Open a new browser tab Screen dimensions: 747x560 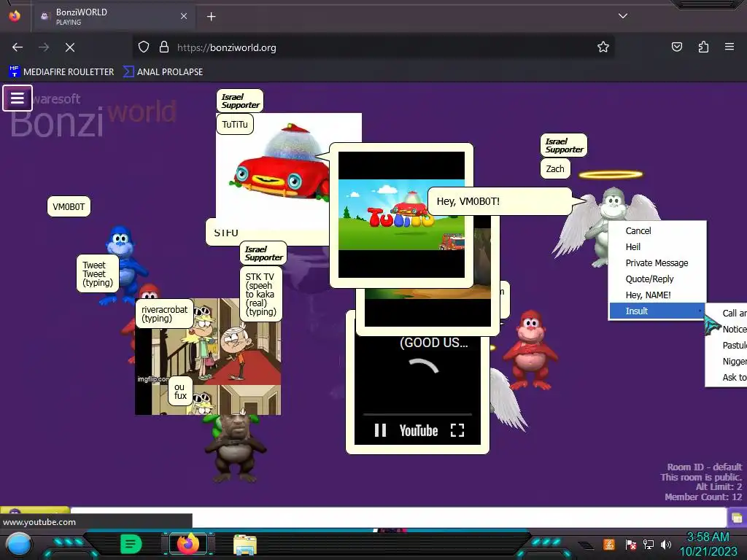(x=211, y=17)
